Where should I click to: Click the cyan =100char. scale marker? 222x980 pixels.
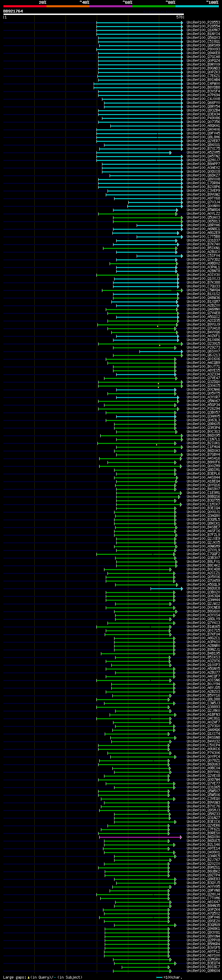point(170,977)
